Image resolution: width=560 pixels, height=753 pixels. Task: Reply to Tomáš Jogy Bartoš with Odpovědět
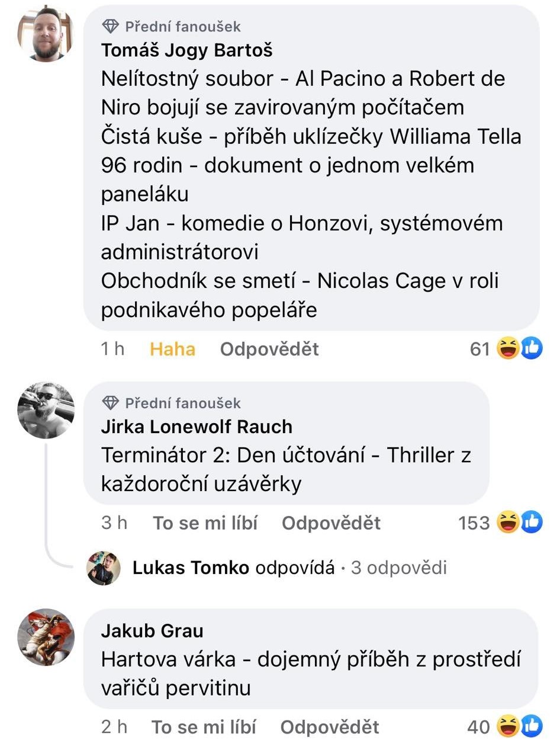point(269,349)
